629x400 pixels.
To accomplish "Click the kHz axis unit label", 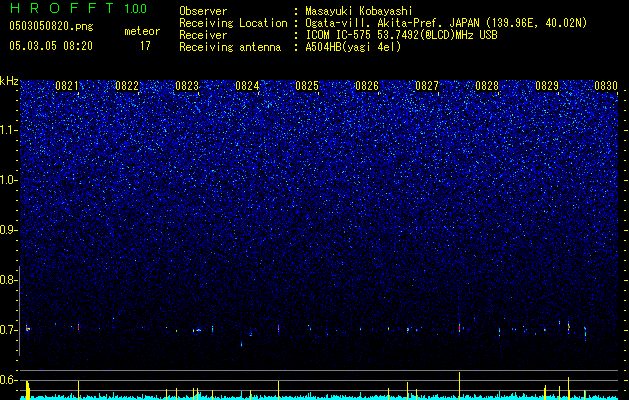I will [x=9, y=81].
